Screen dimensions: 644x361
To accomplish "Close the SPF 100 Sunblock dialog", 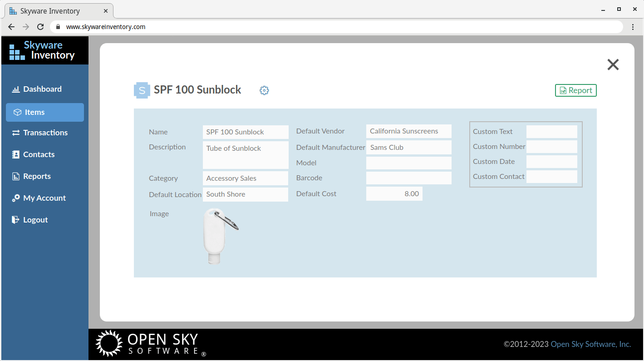I will click(x=613, y=64).
